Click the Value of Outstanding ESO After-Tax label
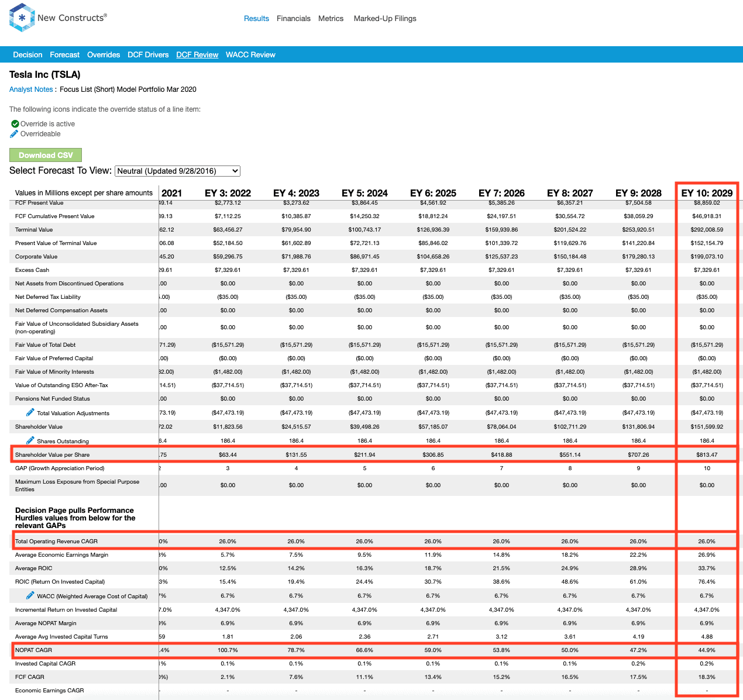This screenshot has width=743, height=700. tap(61, 385)
